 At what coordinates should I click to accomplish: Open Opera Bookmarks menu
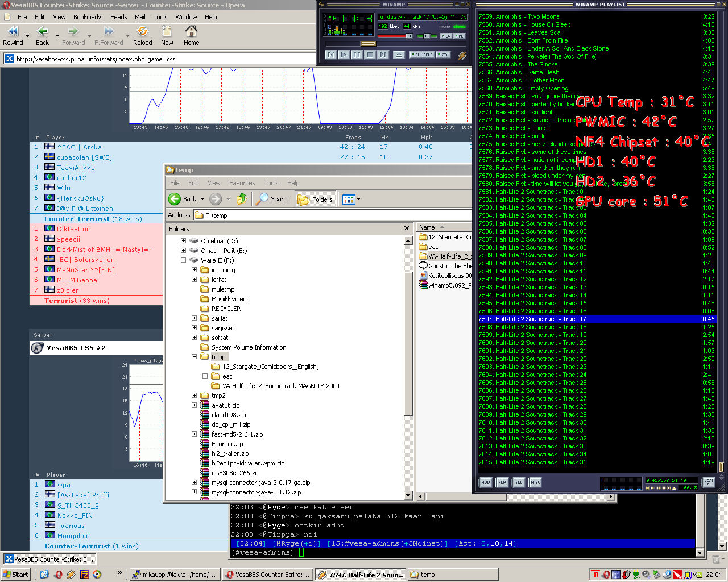click(88, 17)
